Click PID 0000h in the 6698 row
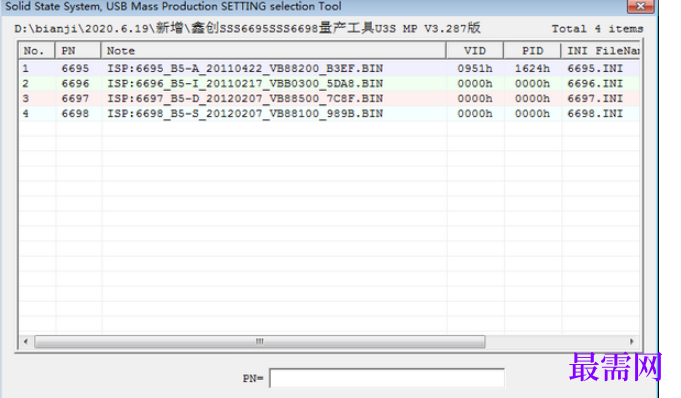The height and width of the screenshot is (398, 681). tap(532, 113)
